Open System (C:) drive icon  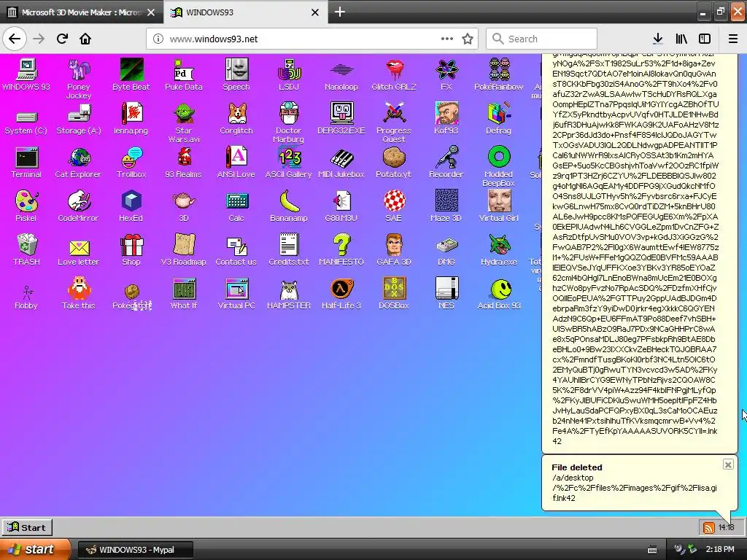point(26,117)
